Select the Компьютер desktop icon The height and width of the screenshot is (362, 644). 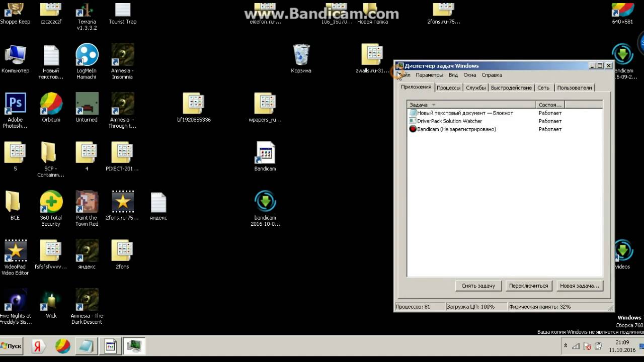15,59
